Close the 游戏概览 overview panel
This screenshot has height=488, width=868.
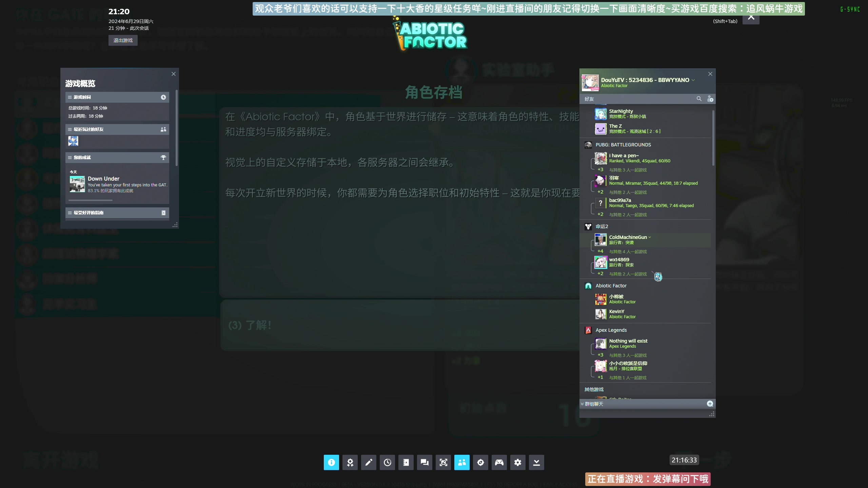174,74
